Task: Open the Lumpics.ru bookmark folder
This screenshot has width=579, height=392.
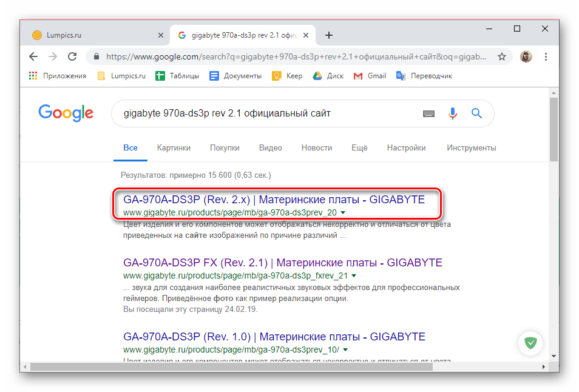Action: pyautogui.click(x=121, y=76)
